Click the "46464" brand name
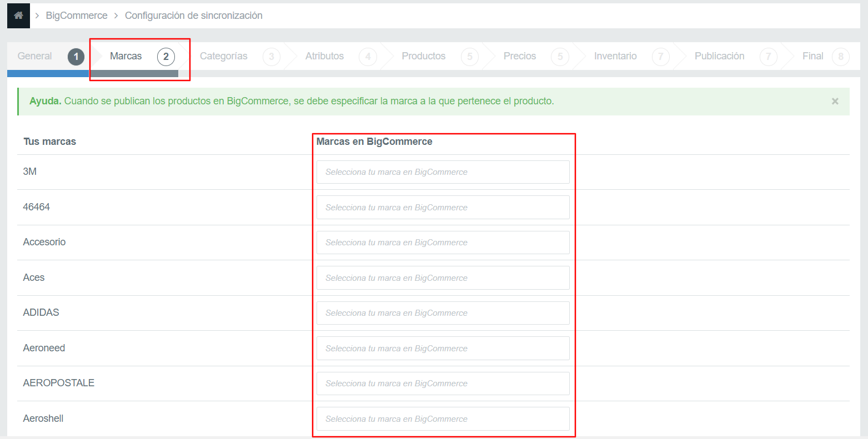868x439 pixels. 37,207
